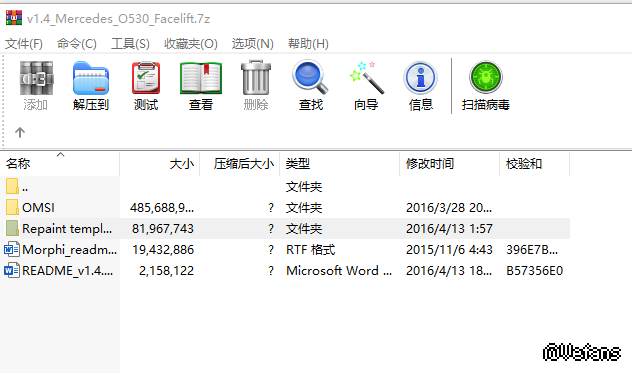
Task: Open the 文件(F) menu
Action: (x=24, y=44)
